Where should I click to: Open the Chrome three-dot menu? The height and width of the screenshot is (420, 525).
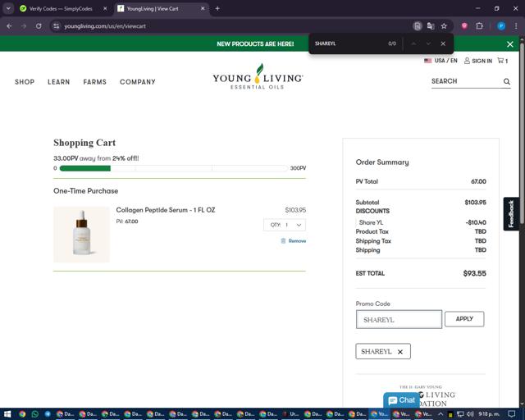(516, 26)
